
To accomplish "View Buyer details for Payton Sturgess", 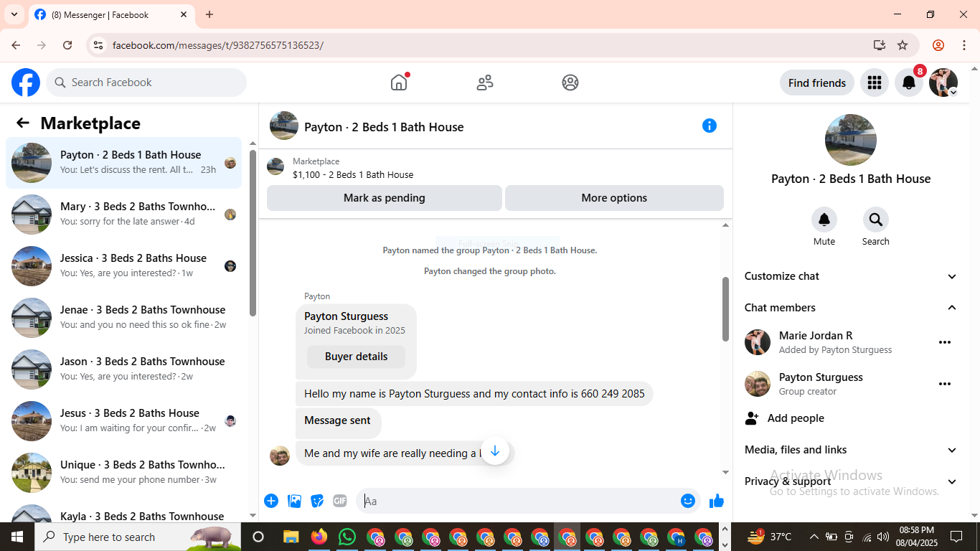I will [356, 357].
